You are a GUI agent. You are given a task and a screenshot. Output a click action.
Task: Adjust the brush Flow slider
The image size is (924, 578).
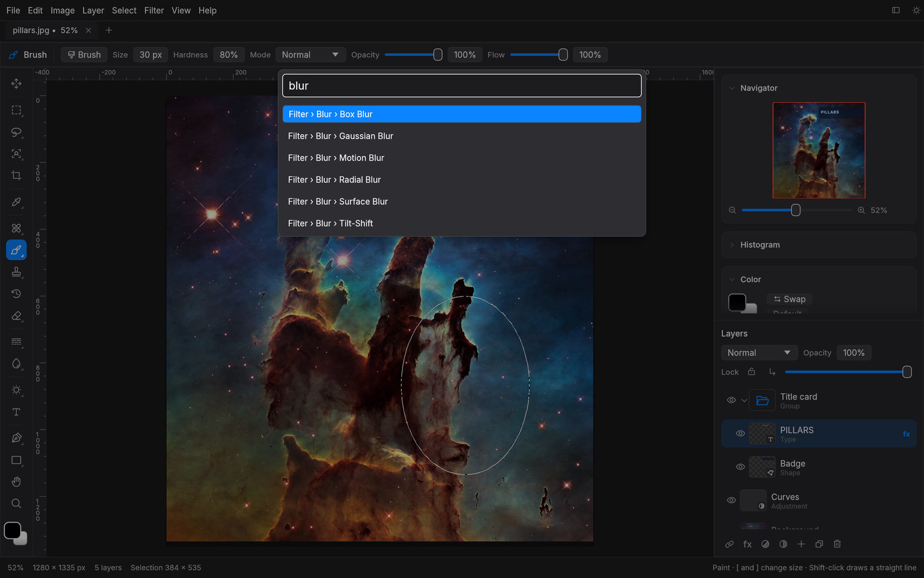tap(539, 55)
